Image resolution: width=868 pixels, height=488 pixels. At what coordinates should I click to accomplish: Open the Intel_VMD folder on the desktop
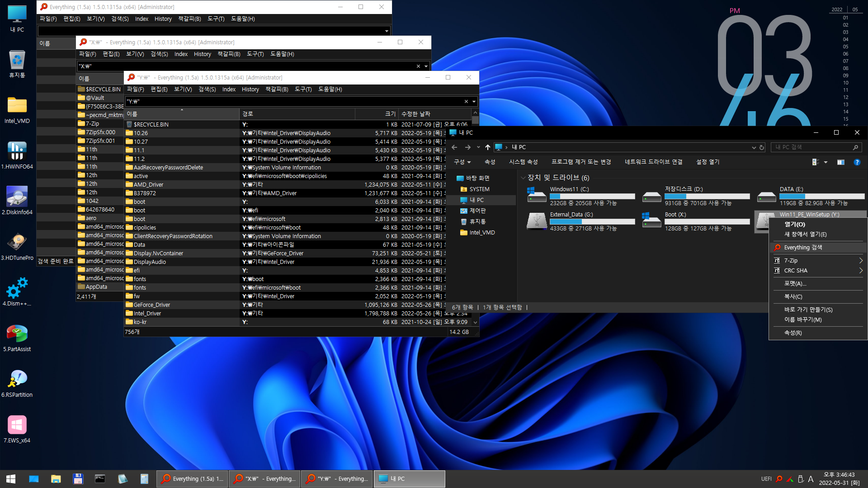point(17,110)
